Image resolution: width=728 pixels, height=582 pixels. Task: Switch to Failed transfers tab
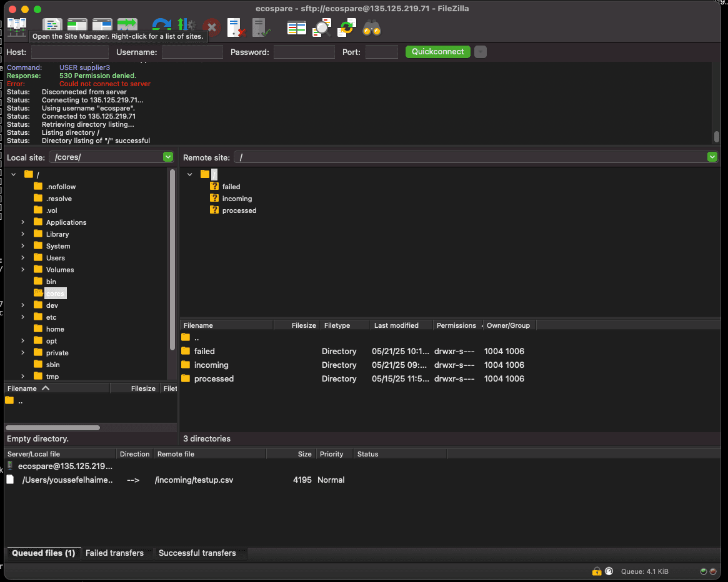point(115,553)
